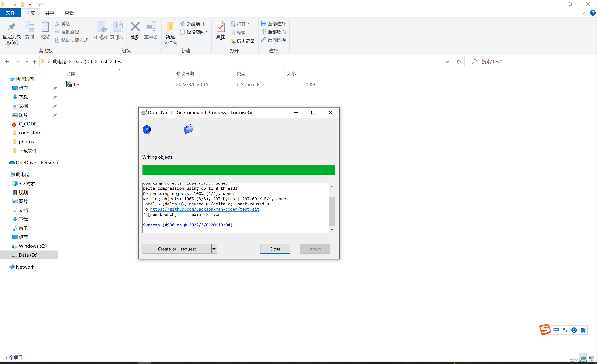Click the New folder (新建文件夹) icon

coord(170,27)
